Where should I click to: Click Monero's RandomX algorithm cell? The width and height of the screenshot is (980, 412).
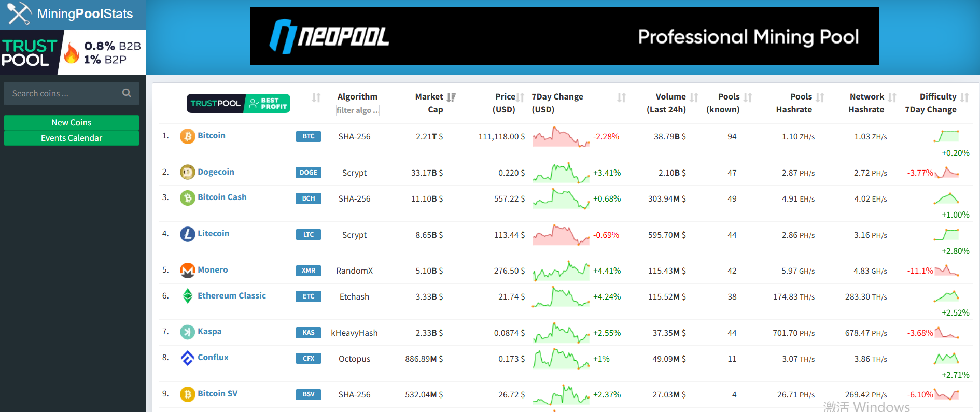click(x=355, y=271)
